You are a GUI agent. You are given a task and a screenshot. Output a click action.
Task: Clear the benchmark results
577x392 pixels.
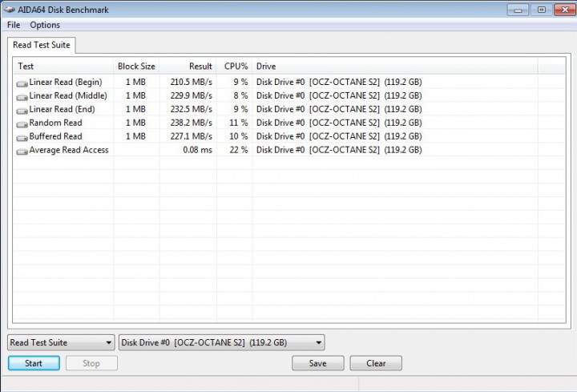tap(376, 363)
